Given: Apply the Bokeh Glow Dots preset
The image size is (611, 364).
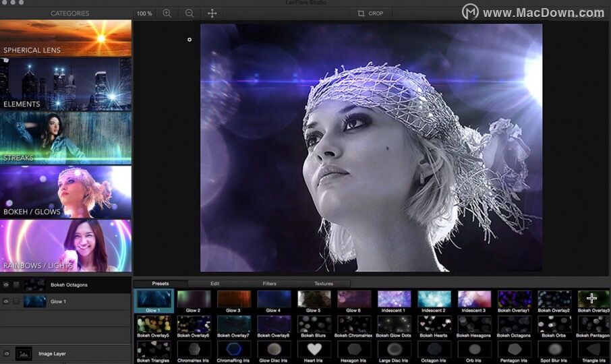Looking at the screenshot, I should point(394,326).
